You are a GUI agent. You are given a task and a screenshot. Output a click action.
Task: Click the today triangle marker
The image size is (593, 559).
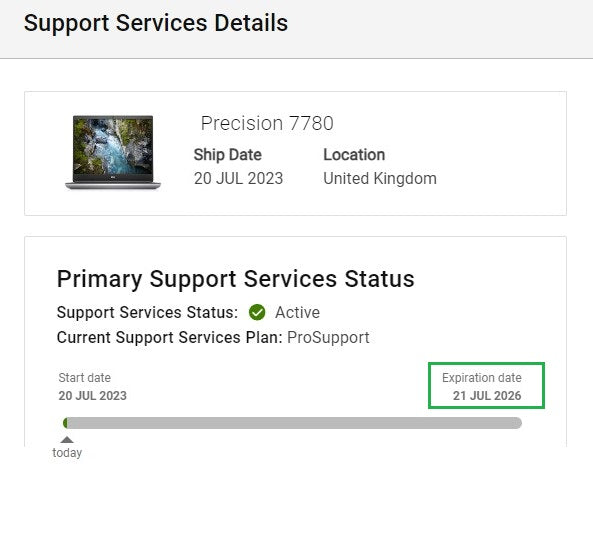[67, 439]
